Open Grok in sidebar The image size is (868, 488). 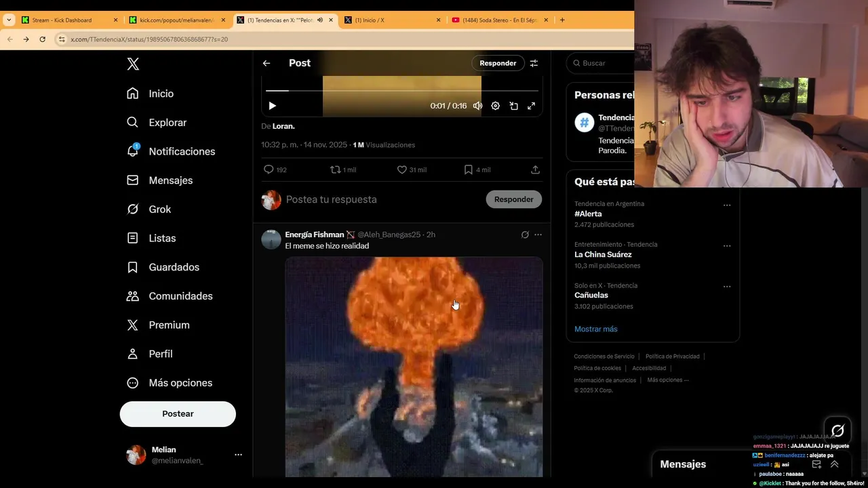tap(149, 209)
